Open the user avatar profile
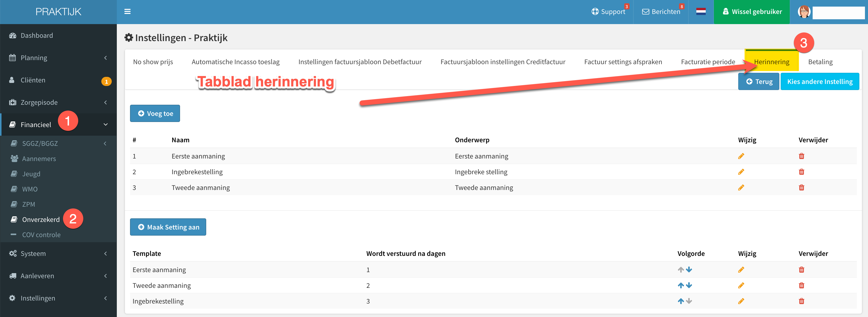Viewport: 868px width, 317px height. 804,12
